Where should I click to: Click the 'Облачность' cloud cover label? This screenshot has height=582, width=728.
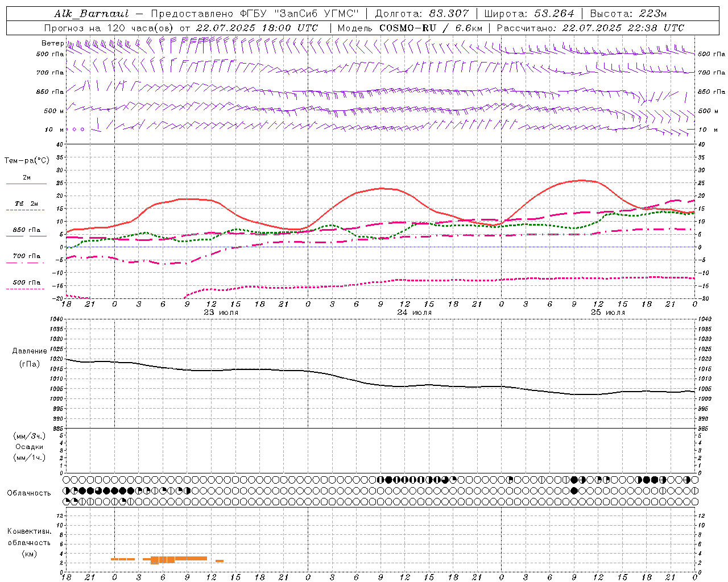[29, 493]
